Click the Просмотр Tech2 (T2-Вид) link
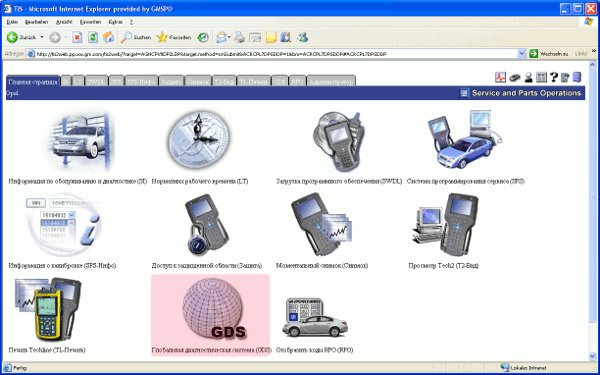 [x=443, y=266]
